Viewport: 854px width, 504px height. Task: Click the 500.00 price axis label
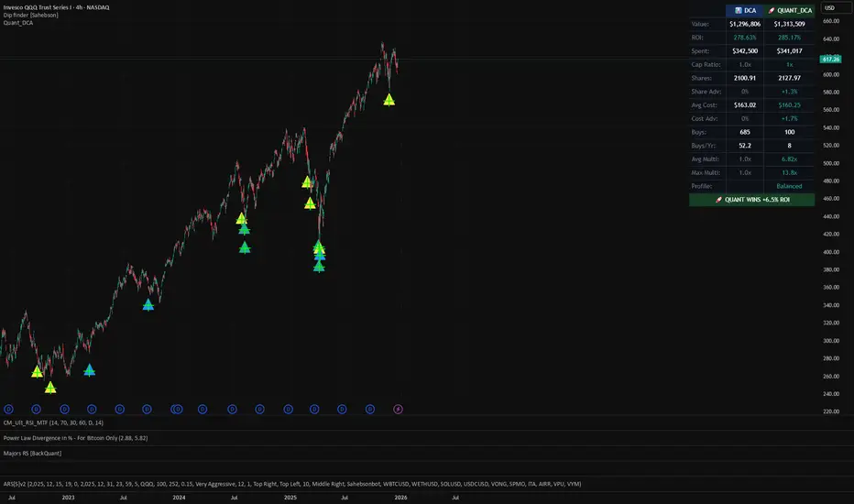pos(830,163)
